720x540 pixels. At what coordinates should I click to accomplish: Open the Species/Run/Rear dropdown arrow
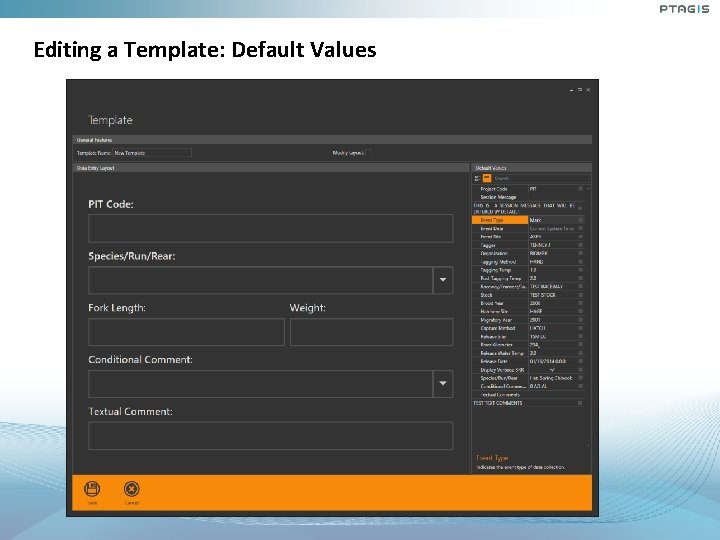pyautogui.click(x=443, y=280)
